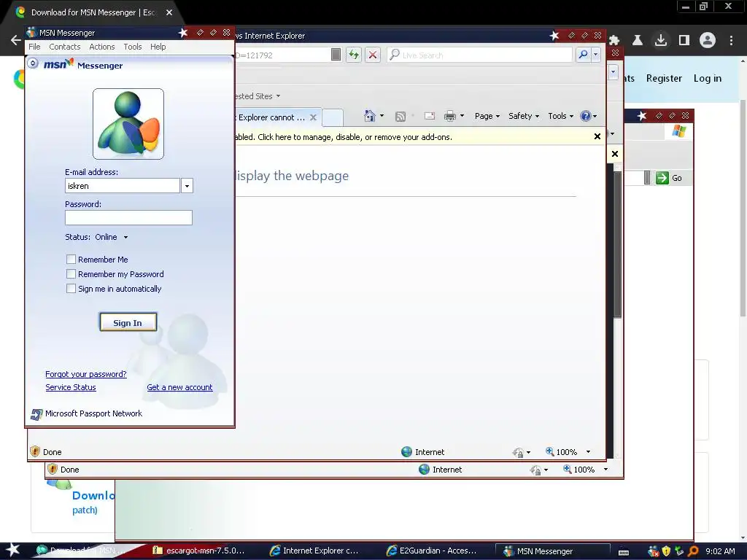747x560 pixels.
Task: Collapse the MSN Messenger header arrow icon
Action: click(32, 63)
